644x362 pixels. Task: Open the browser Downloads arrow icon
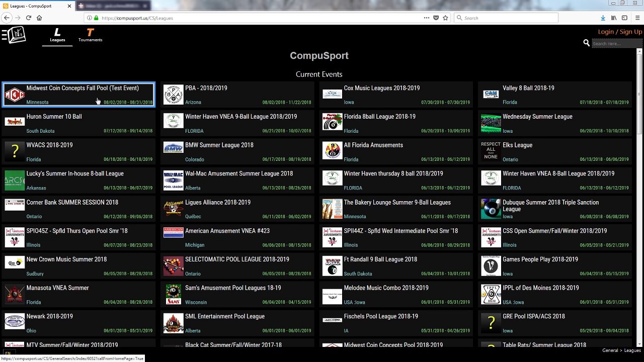click(x=603, y=18)
